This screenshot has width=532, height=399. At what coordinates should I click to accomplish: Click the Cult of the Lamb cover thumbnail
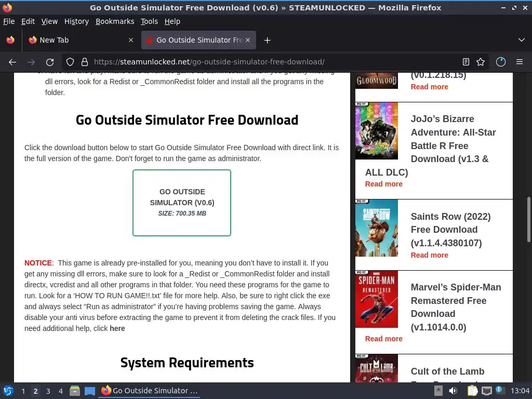point(376,368)
